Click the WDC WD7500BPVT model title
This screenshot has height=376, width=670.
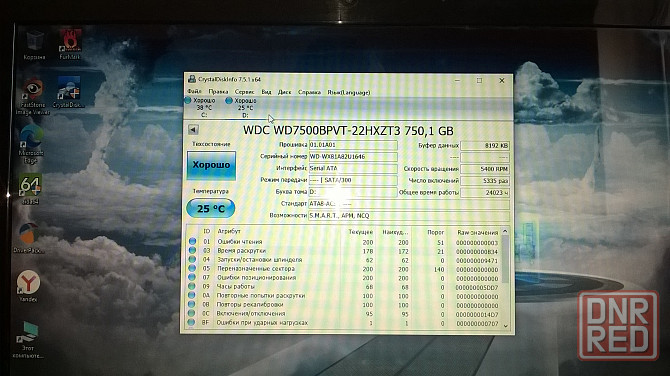[348, 130]
